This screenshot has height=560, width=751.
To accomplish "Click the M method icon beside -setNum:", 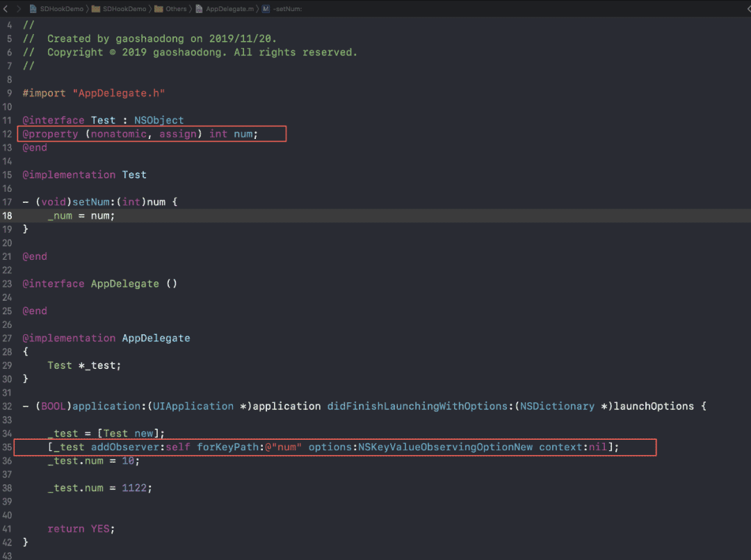I will pyautogui.click(x=266, y=8).
